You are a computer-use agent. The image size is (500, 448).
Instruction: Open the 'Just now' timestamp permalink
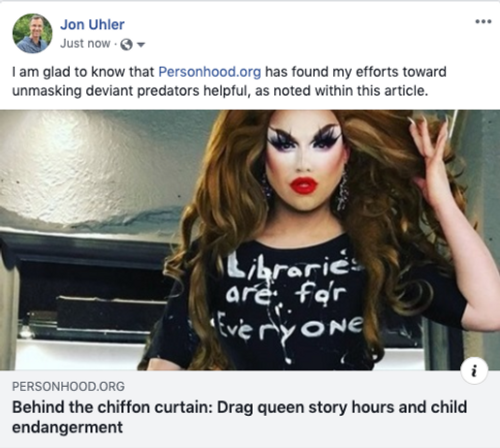point(85,44)
